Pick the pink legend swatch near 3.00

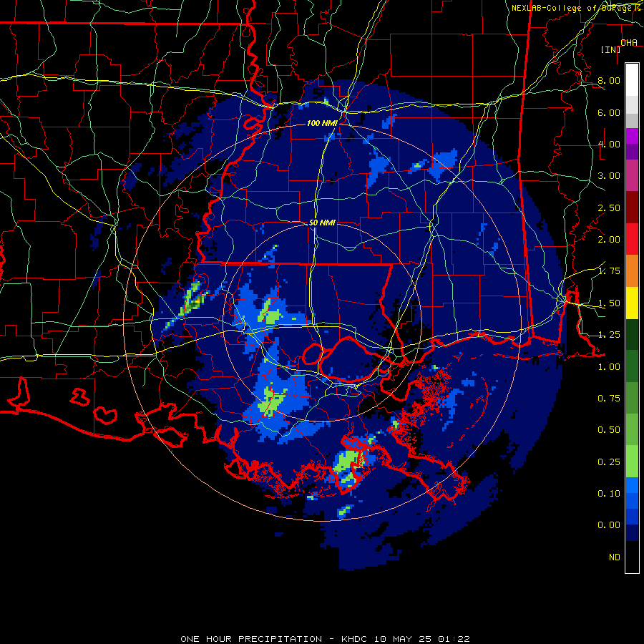point(632,175)
